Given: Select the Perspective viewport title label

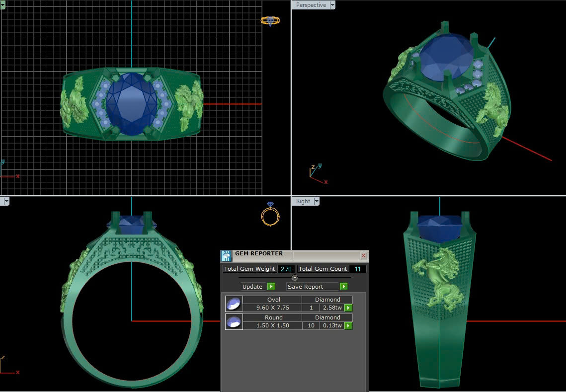Looking at the screenshot, I should point(311,5).
